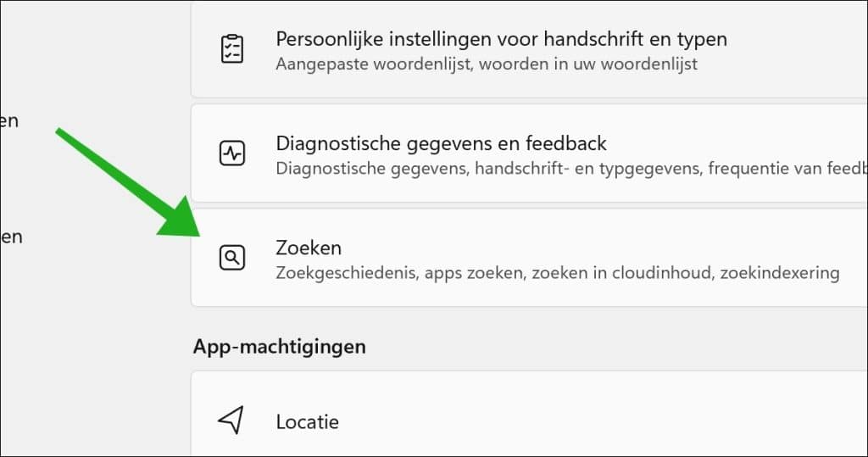
Task: Select the truncated sidebar item beside Diagnostische card
Action: tap(9, 121)
